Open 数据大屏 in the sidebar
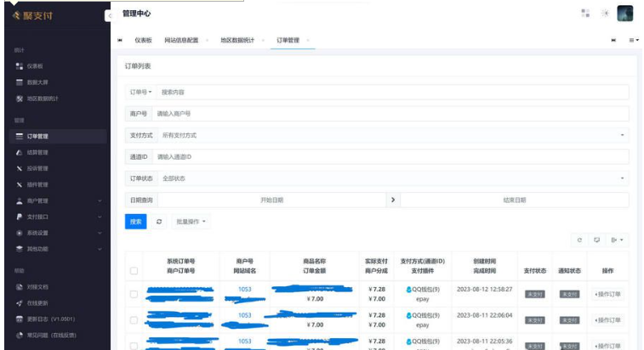 [37, 82]
